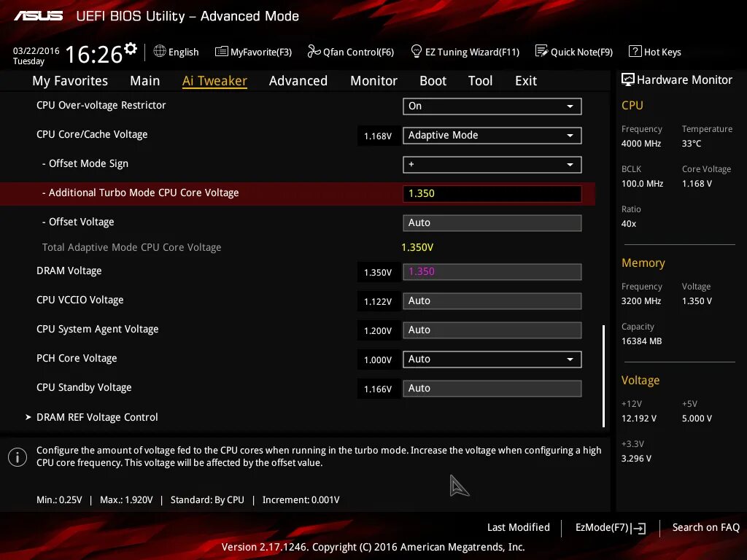Image resolution: width=747 pixels, height=560 pixels.
Task: Click the 1.168V current core voltage readout
Action: (378, 136)
